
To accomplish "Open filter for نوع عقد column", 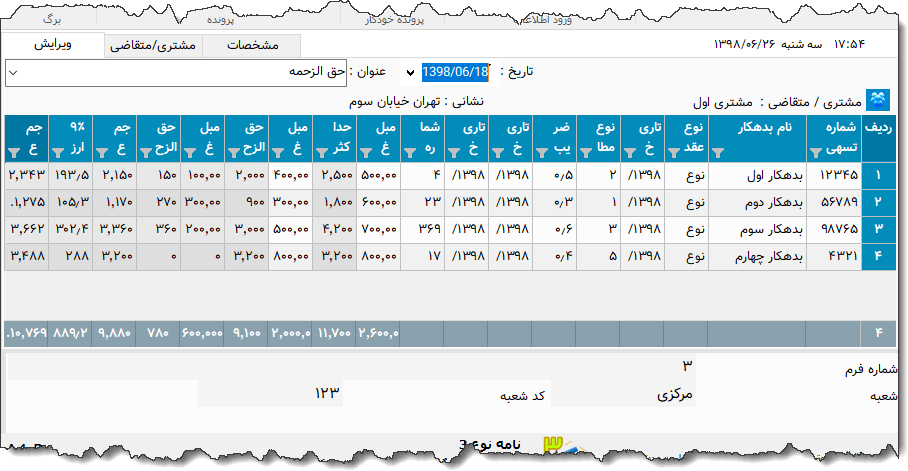I will coord(674,153).
